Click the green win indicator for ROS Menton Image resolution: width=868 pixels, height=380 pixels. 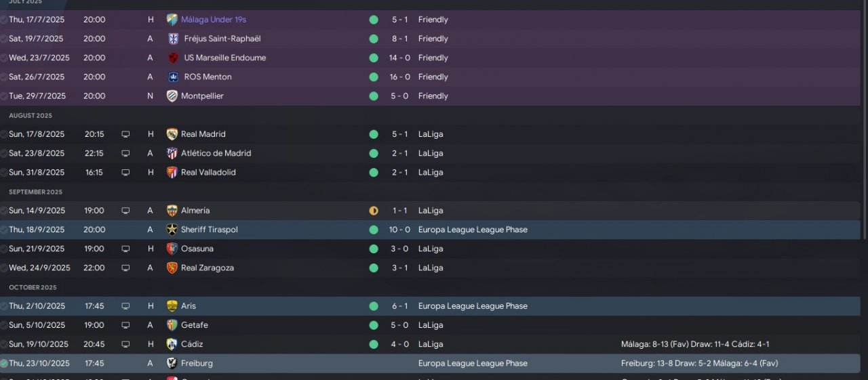(374, 77)
